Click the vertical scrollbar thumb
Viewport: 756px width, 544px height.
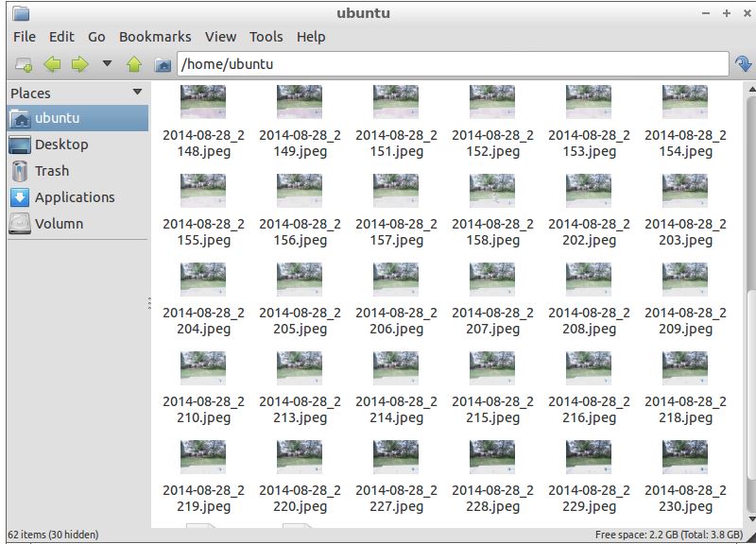[x=751, y=385]
